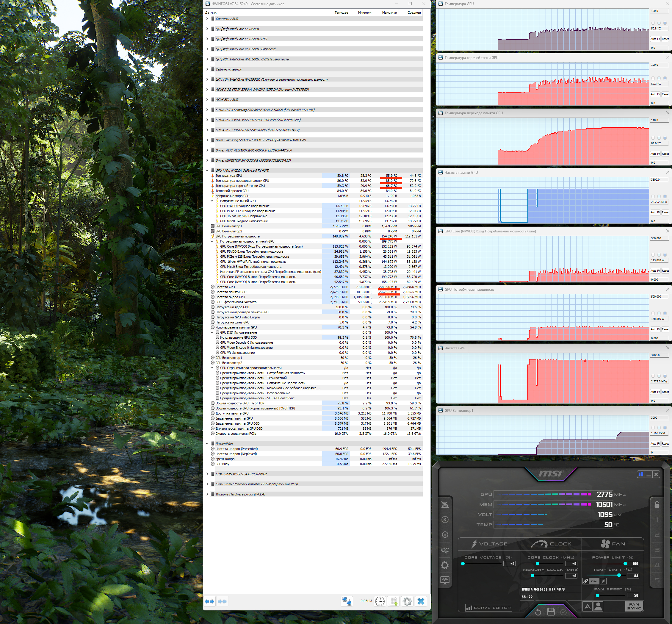Expand the PresentMon sensor group
This screenshot has height=624, width=672.
[x=207, y=444]
